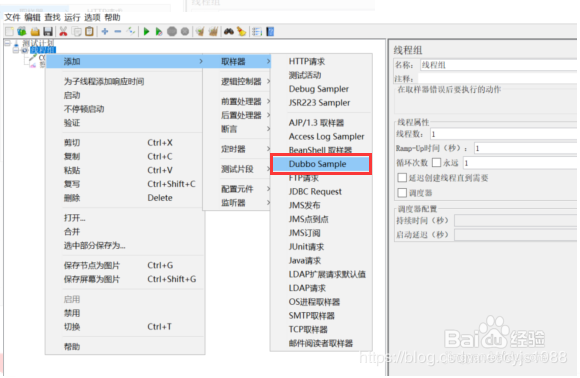Click the blue Help book icon
The image size is (580, 378).
click(270, 32)
